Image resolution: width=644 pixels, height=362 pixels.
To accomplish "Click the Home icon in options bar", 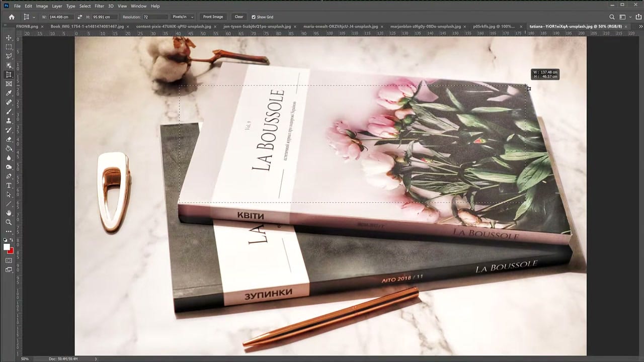I will click(12, 17).
